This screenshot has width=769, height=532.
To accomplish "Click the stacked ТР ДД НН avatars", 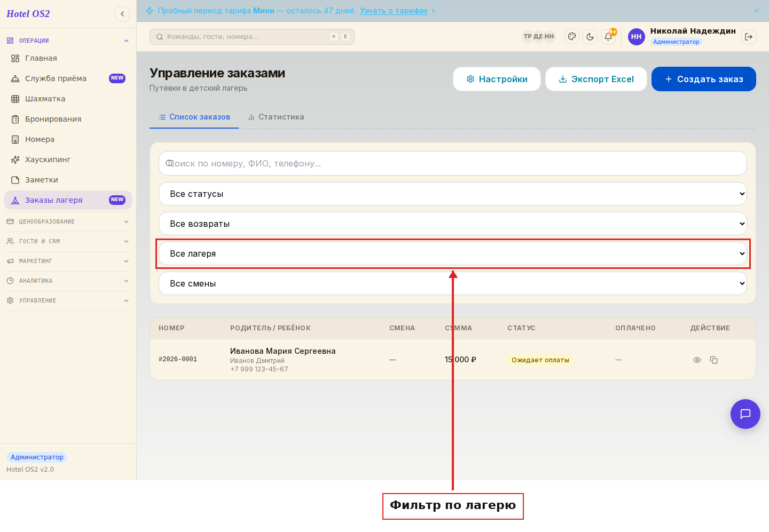I will tap(538, 36).
